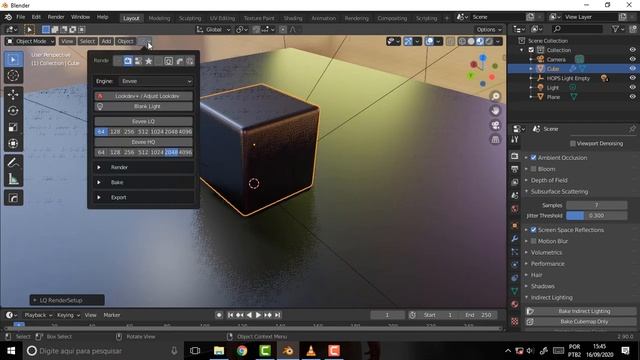
Task: Expand the Render section
Action: pos(143,167)
